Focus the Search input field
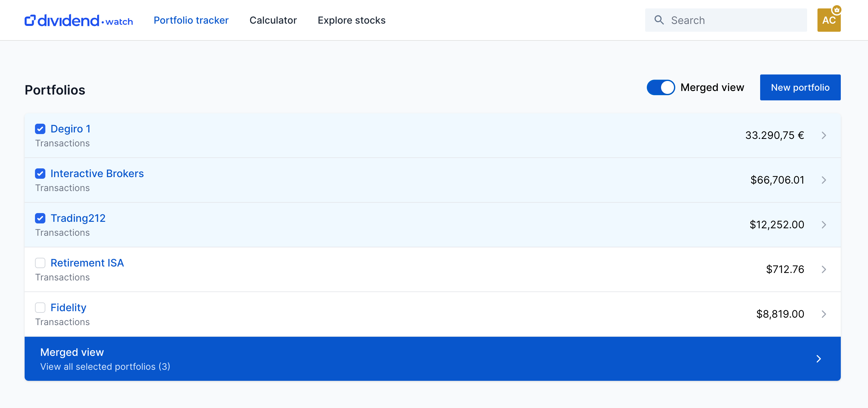 pos(735,20)
